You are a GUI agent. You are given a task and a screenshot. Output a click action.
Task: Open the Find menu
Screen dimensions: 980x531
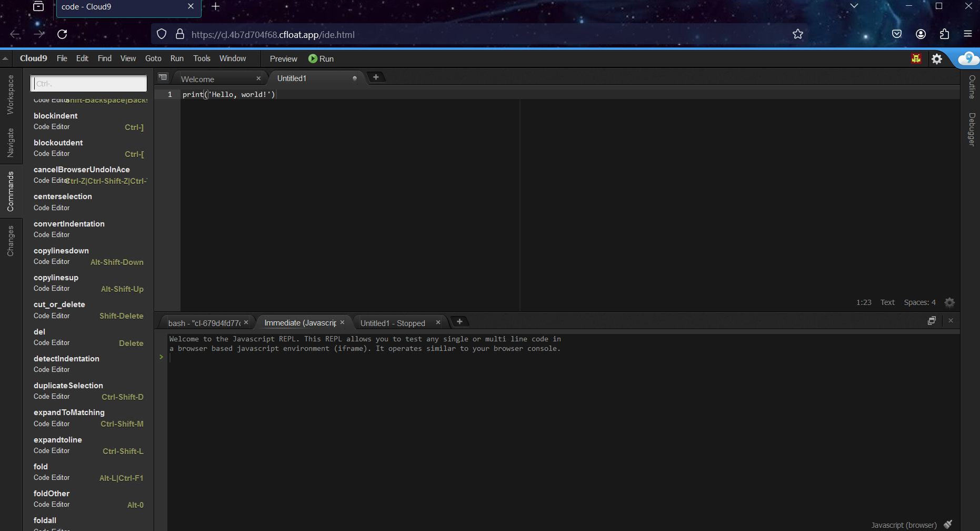[x=105, y=58]
